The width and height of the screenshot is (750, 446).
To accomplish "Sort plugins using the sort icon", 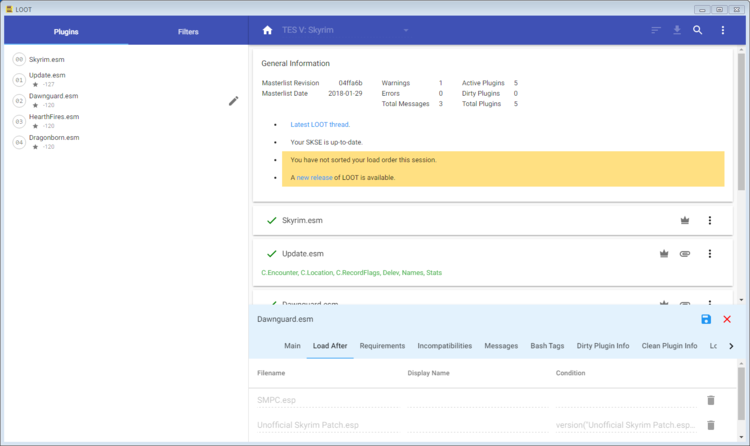I will 656,30.
